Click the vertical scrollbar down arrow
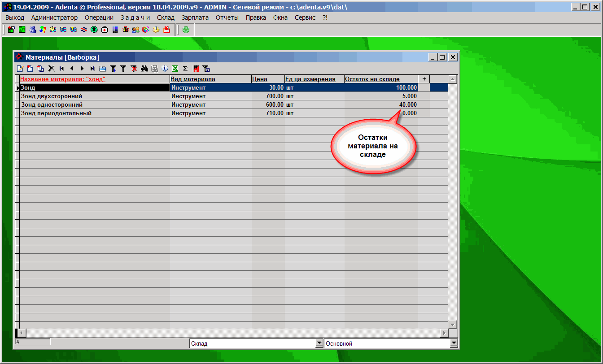The height and width of the screenshot is (364, 603). [453, 324]
